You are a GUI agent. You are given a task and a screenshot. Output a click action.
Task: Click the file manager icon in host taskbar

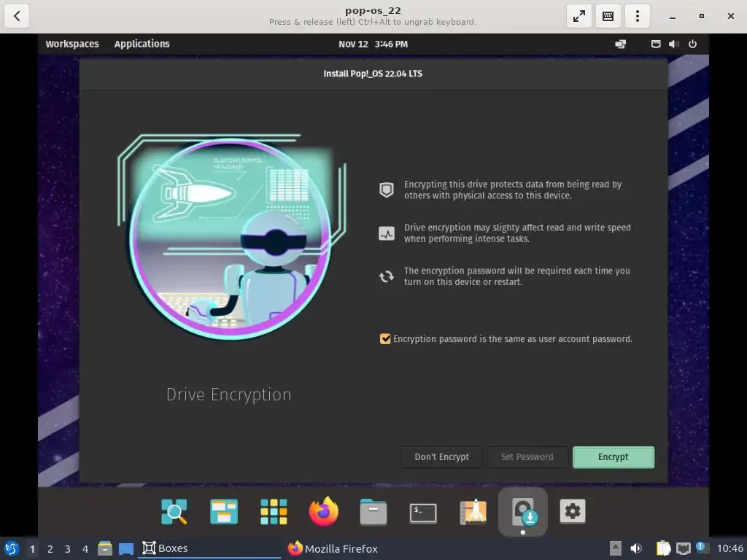tap(105, 548)
